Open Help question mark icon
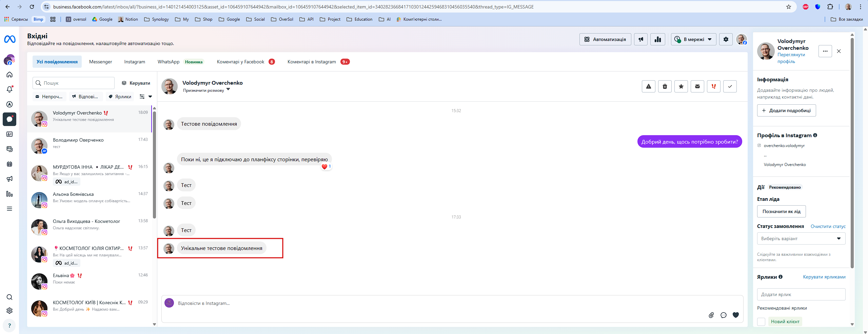 [x=9, y=326]
